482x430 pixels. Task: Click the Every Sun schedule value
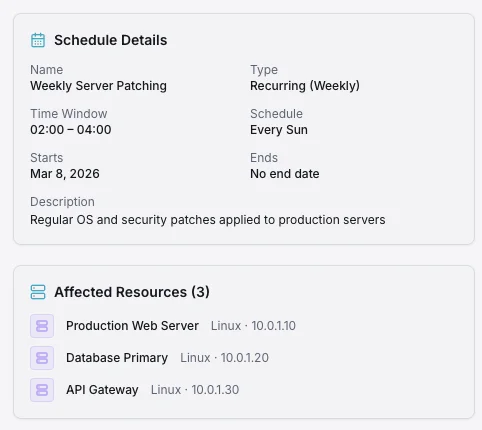(x=279, y=130)
